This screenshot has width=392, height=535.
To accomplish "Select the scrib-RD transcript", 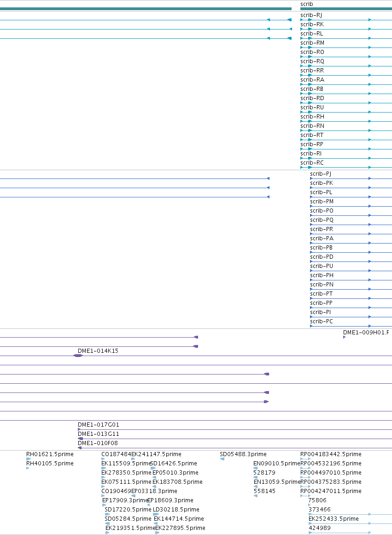I will point(312,98).
